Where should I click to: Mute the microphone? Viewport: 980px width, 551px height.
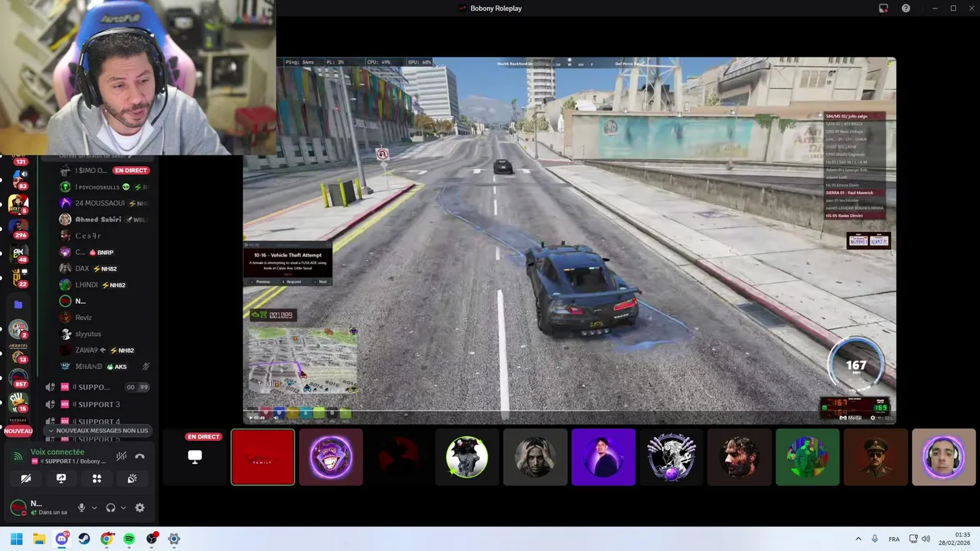pos(81,507)
